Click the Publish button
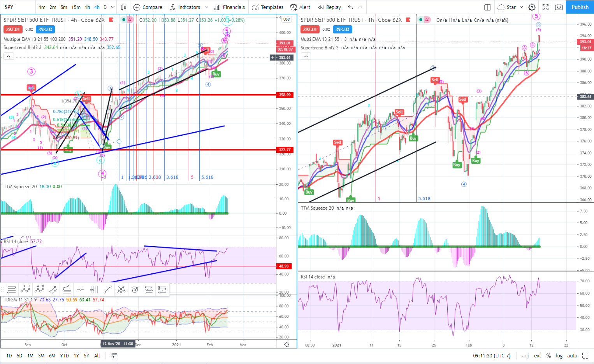This screenshot has height=364, width=594. point(580,7)
